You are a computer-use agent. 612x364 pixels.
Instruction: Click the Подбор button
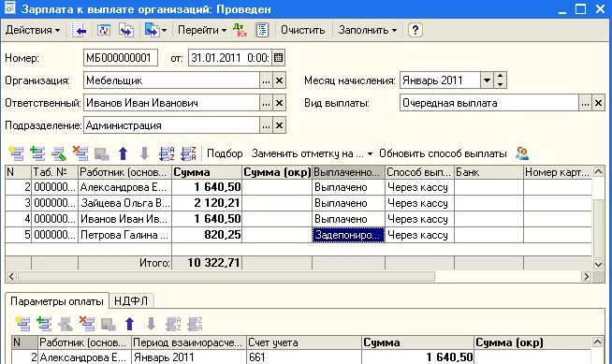[225, 153]
